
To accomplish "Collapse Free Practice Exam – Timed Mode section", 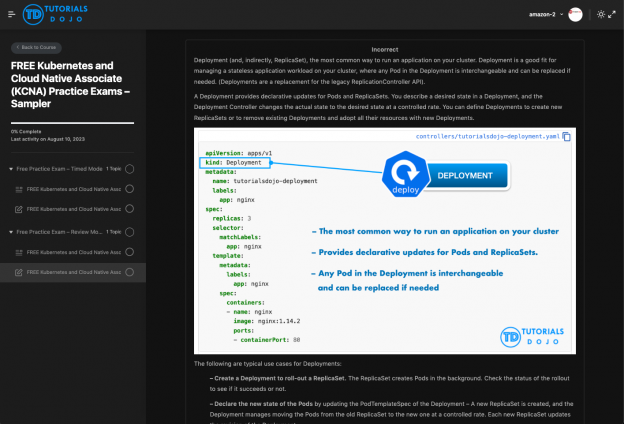I will pyautogui.click(x=11, y=169).
